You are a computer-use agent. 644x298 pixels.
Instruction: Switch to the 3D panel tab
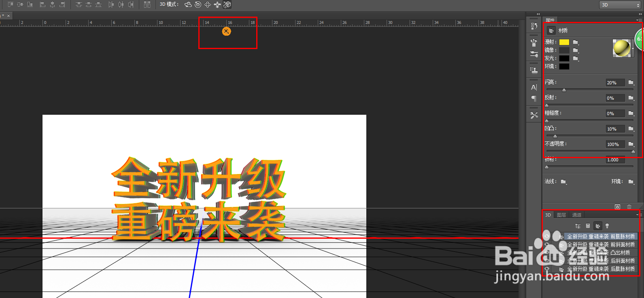coord(548,215)
